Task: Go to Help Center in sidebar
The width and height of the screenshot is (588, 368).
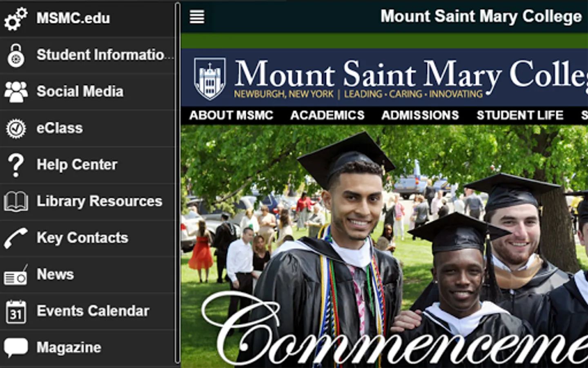Action: coord(87,165)
